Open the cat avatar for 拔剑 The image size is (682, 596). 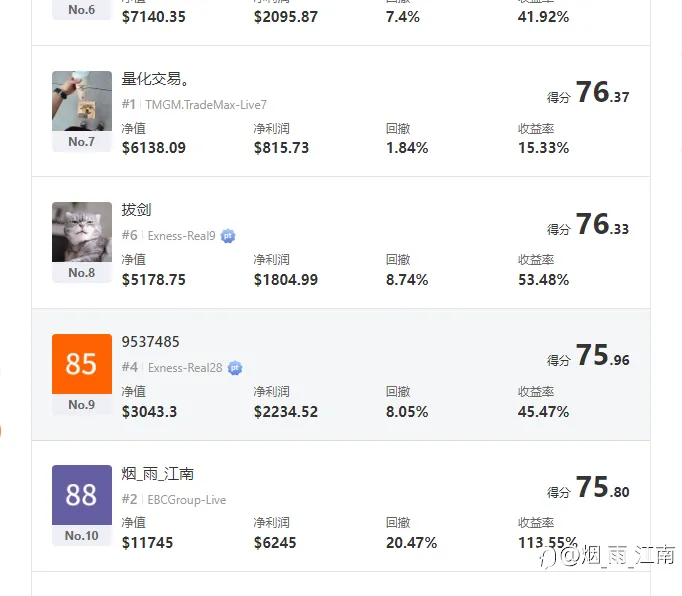pos(82,232)
